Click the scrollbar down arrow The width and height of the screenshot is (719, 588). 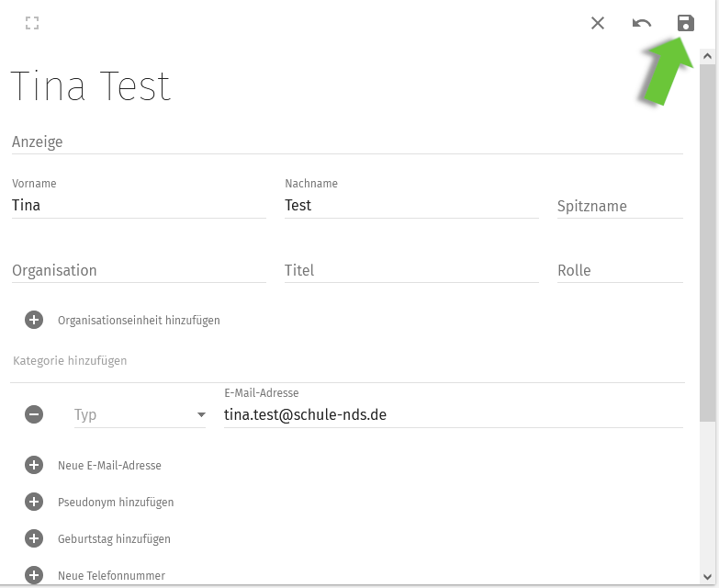click(x=707, y=577)
